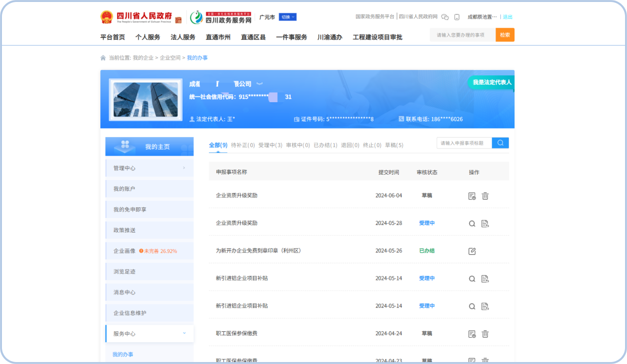Click the mobile phone icon in the header
This screenshot has width=627, height=364.
[457, 17]
